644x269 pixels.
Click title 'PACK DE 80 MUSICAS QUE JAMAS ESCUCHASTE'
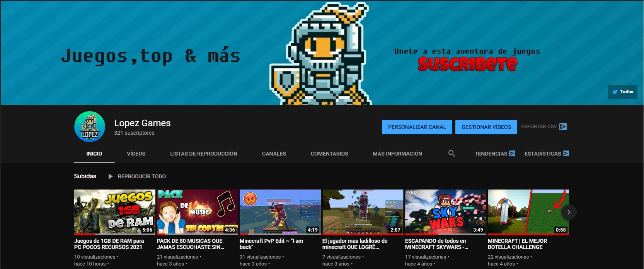pyautogui.click(x=191, y=244)
